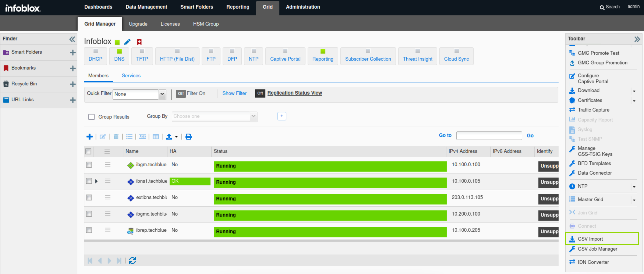Switch to the Services tab

tap(131, 75)
